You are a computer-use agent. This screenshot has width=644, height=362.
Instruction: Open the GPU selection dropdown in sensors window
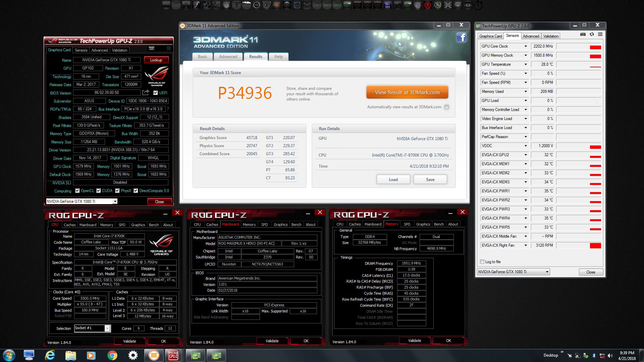547,272
